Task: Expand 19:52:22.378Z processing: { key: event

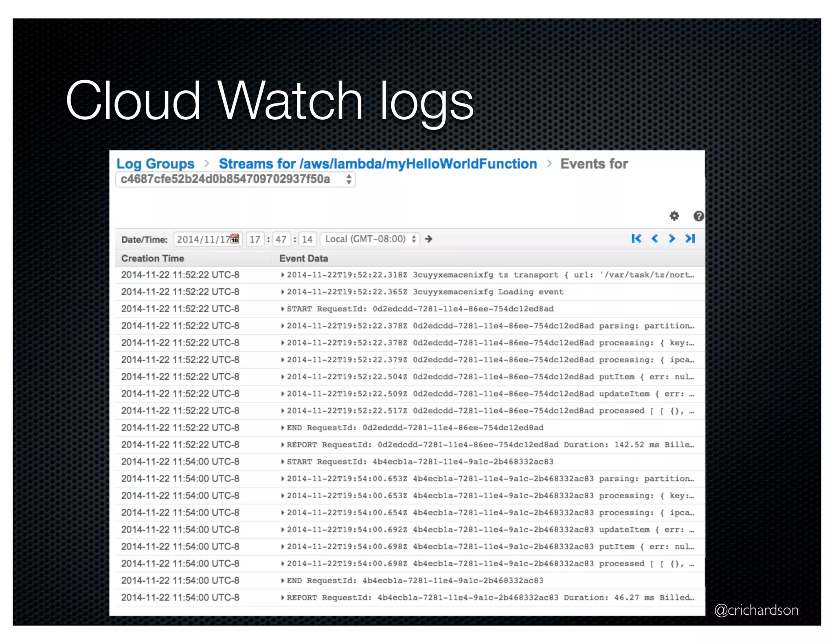Action: click(x=283, y=343)
